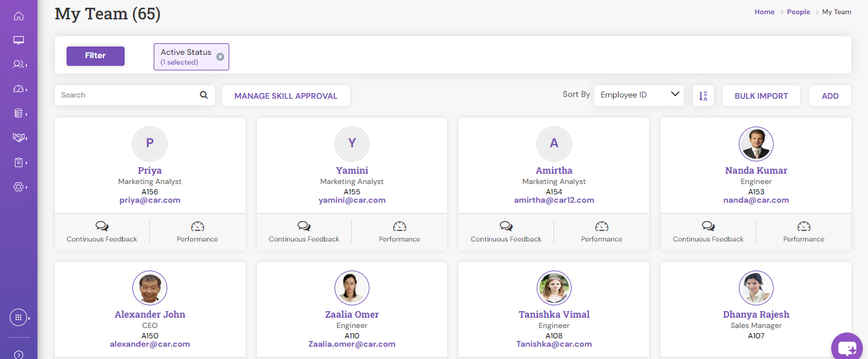
Task: Open Yamini's profile name link
Action: (x=352, y=171)
